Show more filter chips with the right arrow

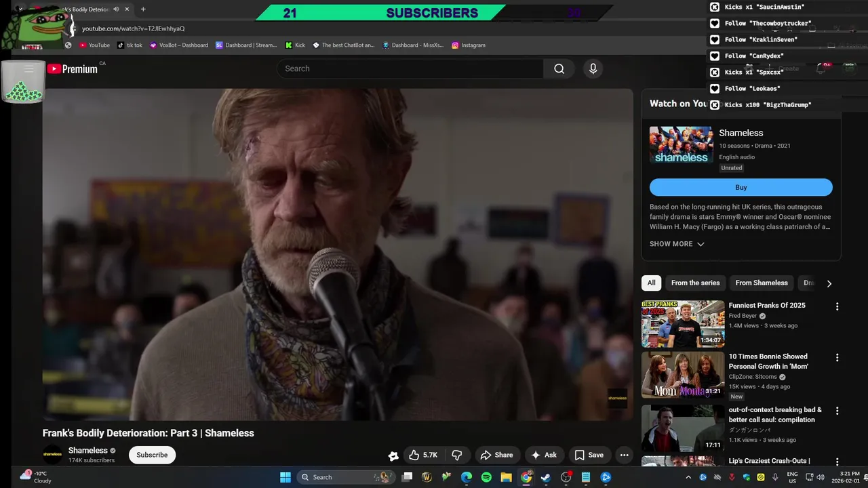829,283
